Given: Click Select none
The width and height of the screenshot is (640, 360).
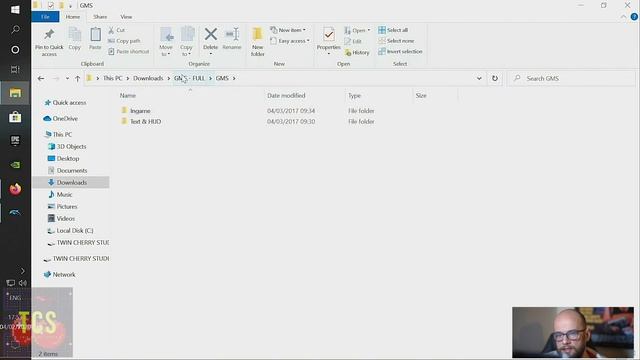Looking at the screenshot, I should click(396, 41).
